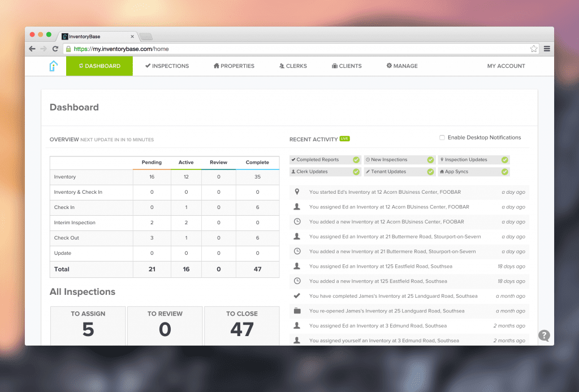This screenshot has height=392, width=579.
Task: Open the help question mark bubble
Action: point(544,336)
